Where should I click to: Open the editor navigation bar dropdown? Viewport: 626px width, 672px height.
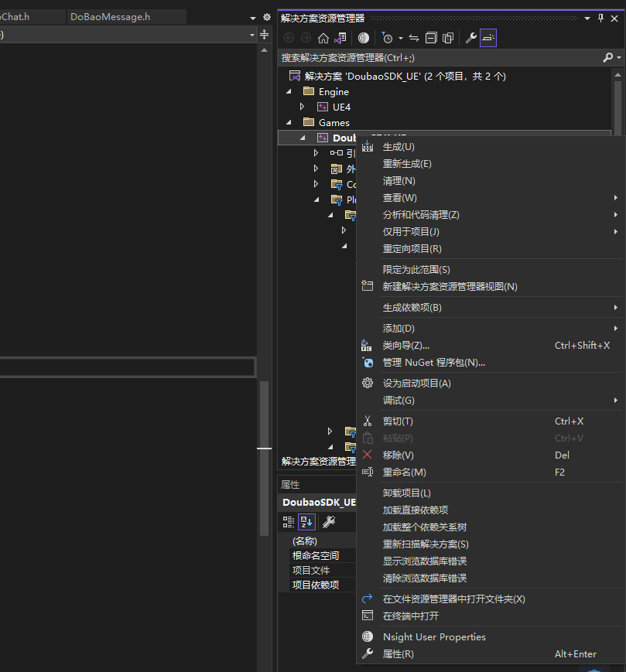pyautogui.click(x=252, y=35)
